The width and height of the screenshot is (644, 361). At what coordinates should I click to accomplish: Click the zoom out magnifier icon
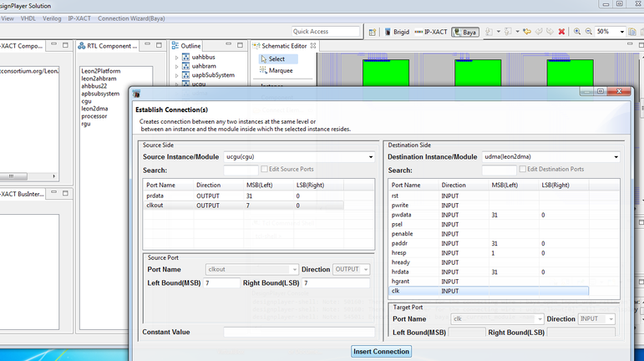[x=589, y=32]
